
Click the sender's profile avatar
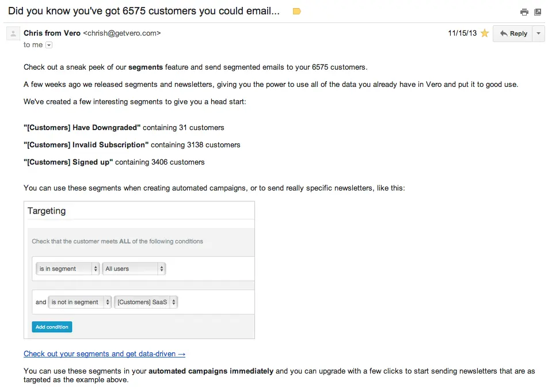(13, 34)
